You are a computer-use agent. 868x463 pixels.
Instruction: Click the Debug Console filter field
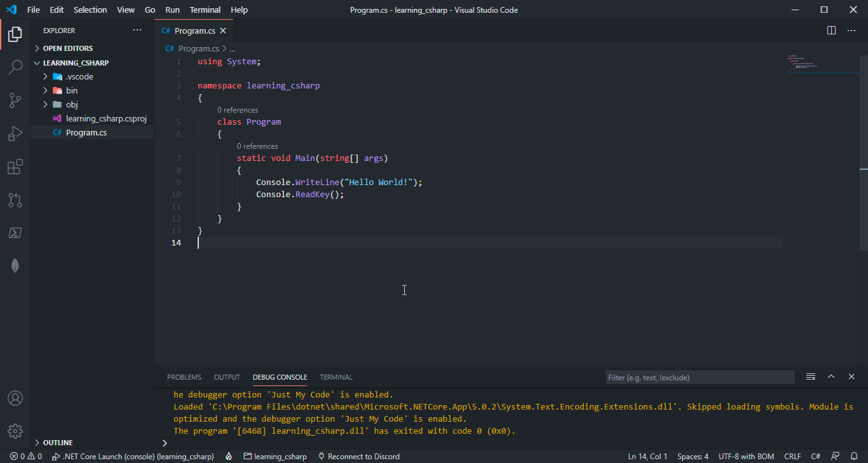point(699,377)
